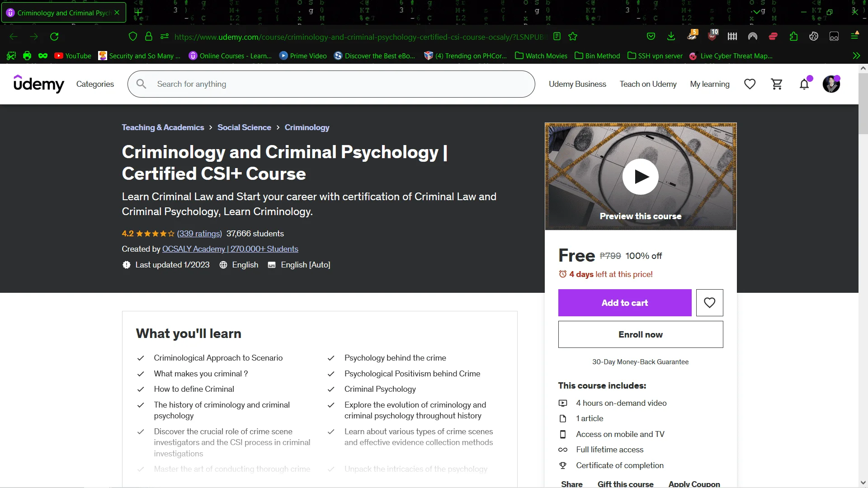Open Udemy Business
Screen dimensions: 868x488
coord(577,84)
